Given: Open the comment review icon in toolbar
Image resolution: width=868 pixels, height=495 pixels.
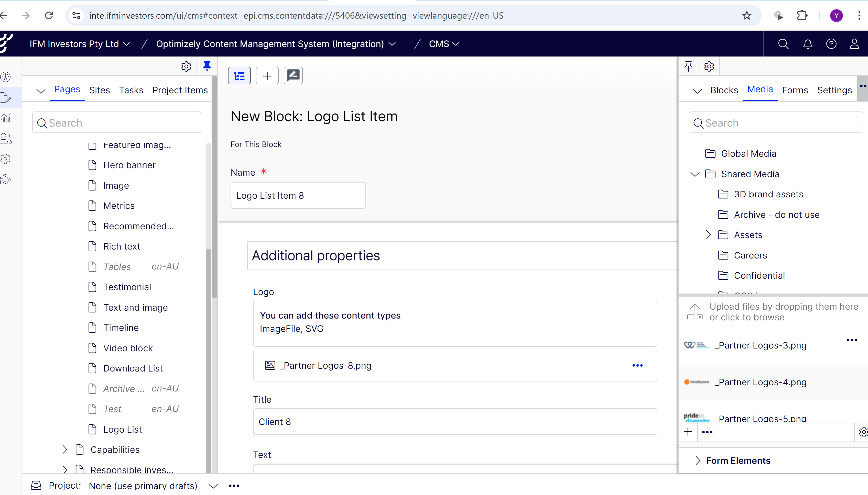Looking at the screenshot, I should coord(293,76).
